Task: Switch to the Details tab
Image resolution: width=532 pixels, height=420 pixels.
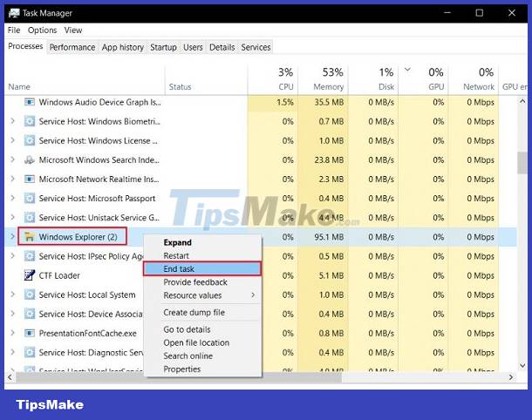Action: pyautogui.click(x=222, y=47)
